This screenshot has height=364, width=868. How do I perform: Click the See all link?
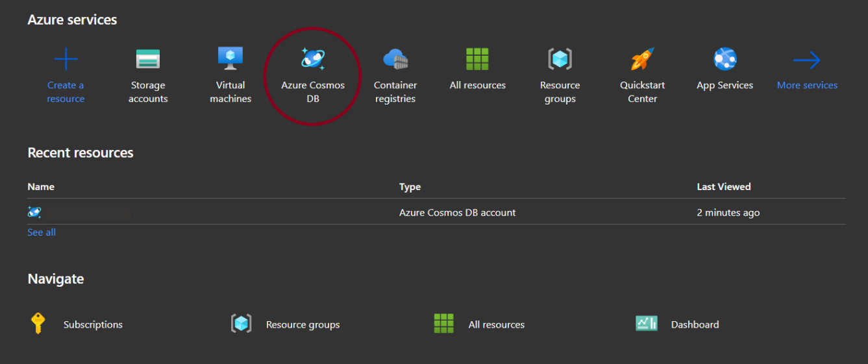click(42, 232)
